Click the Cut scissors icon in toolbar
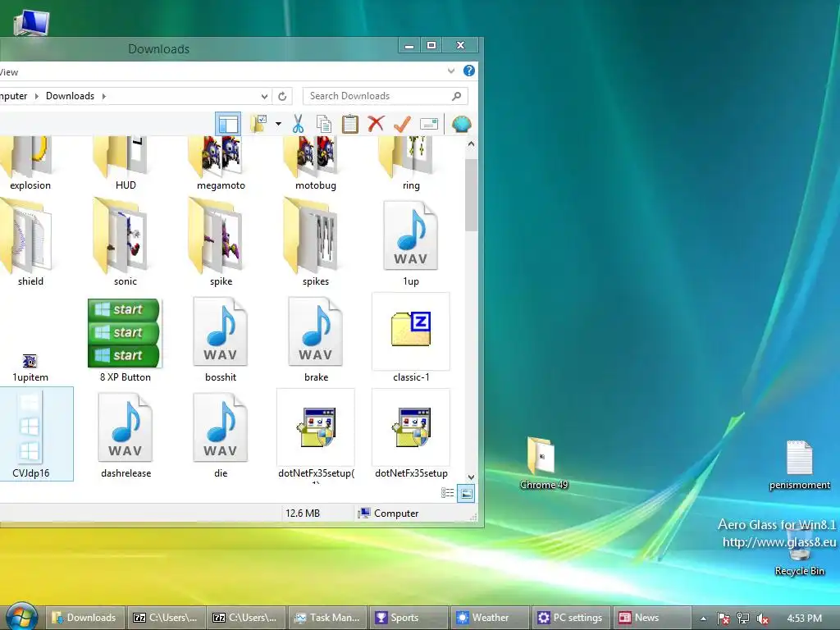The image size is (840, 630). [298, 125]
